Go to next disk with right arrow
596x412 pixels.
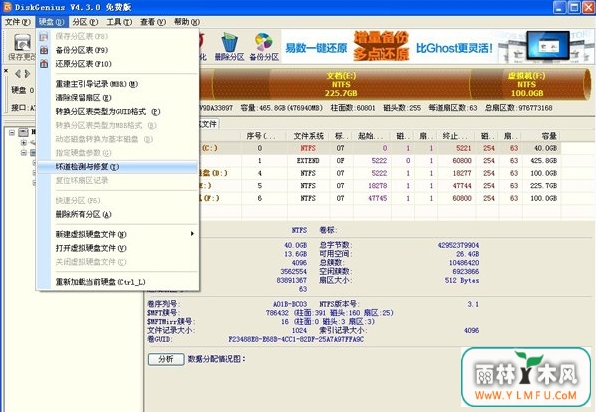tap(27, 74)
